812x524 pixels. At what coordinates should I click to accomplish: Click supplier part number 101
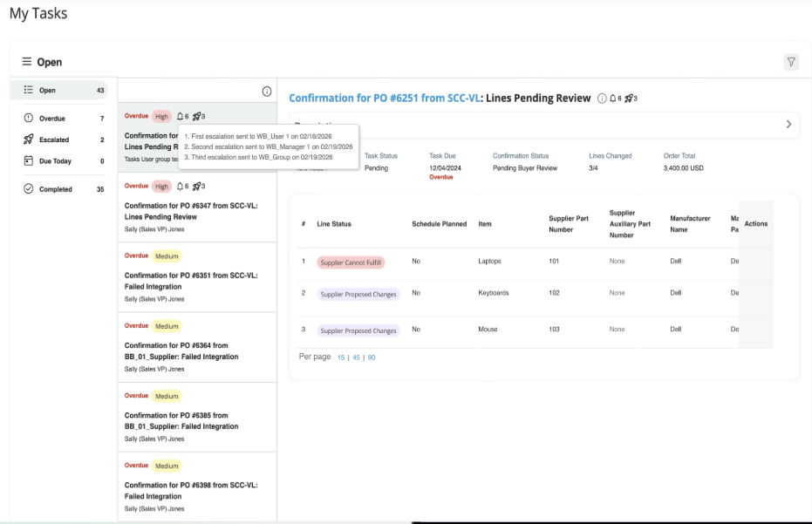coord(554,261)
